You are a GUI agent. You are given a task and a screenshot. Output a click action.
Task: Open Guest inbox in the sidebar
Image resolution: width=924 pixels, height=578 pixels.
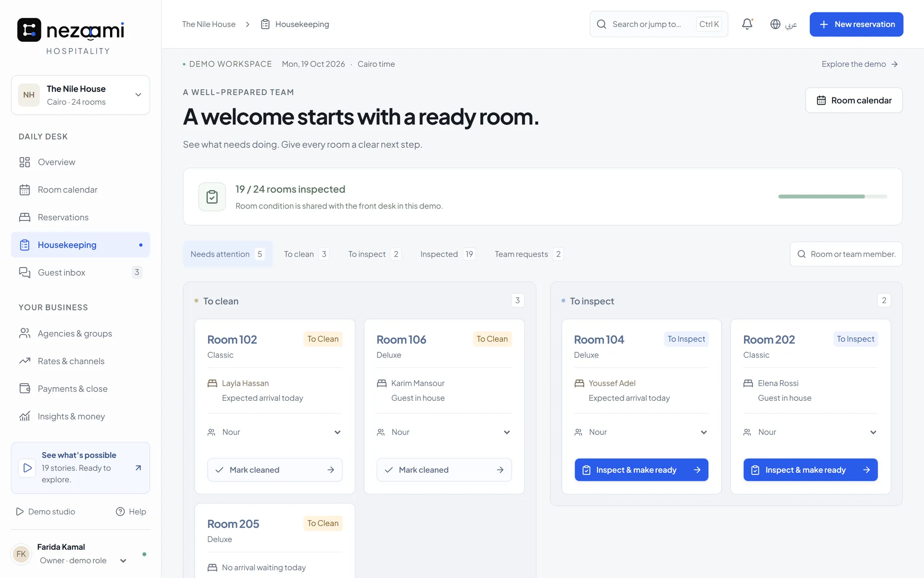coord(80,272)
